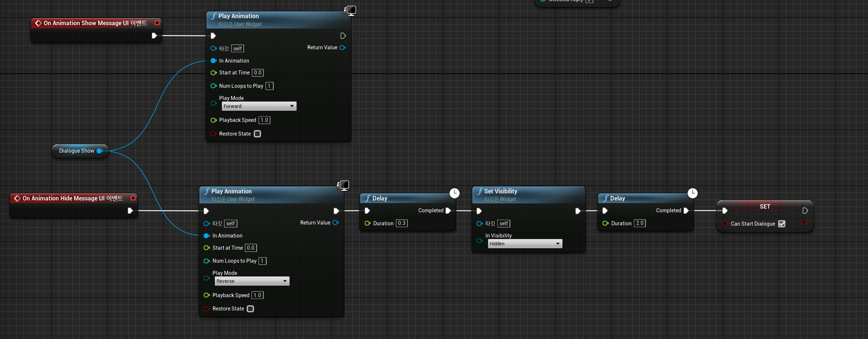Enable Restore State on reverse Play Animation node
This screenshot has width=868, height=339.
click(250, 309)
